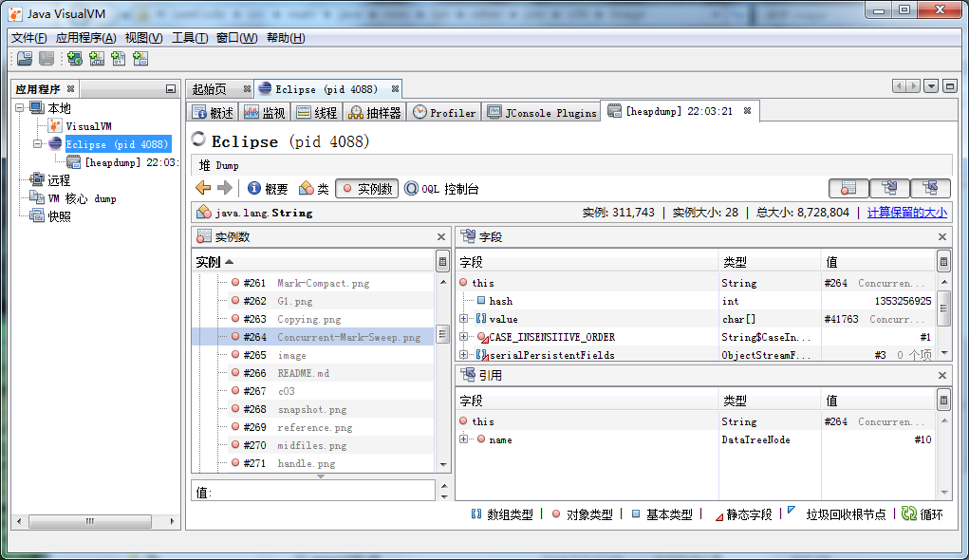Switch to the 抽样器 tab

pos(375,113)
